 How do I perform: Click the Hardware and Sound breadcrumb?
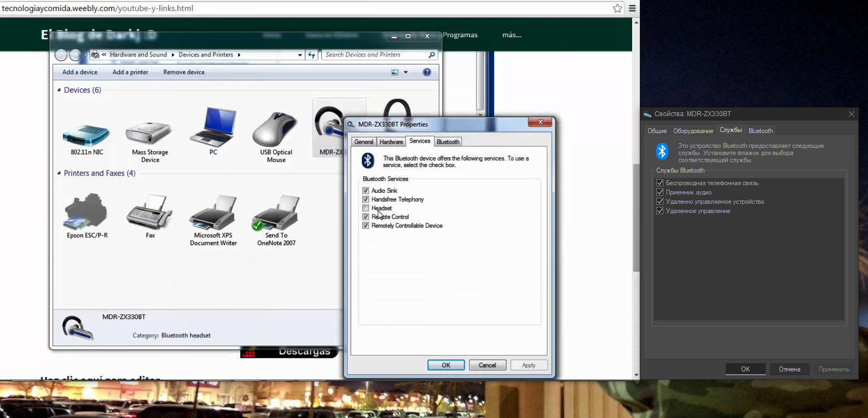pos(138,55)
